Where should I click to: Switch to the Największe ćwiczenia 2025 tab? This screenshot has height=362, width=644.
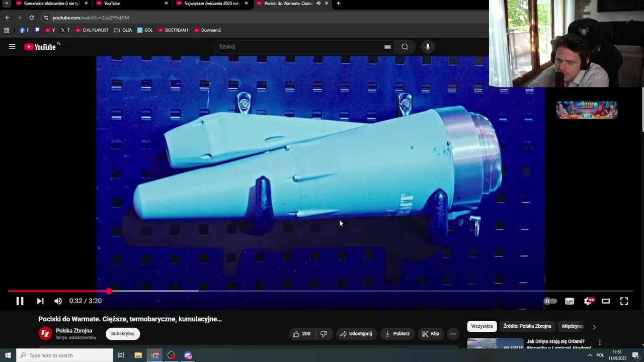point(212,4)
